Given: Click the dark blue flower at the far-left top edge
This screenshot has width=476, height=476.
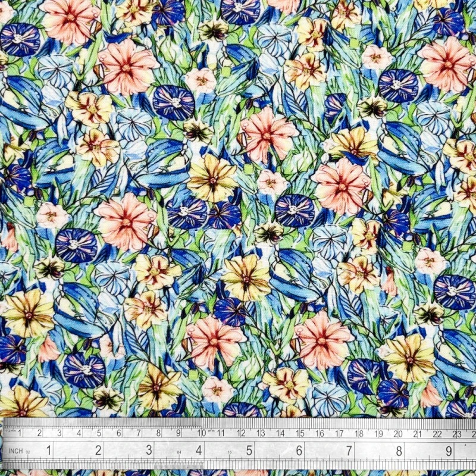Looking at the screenshot, I should [x=19, y=39].
